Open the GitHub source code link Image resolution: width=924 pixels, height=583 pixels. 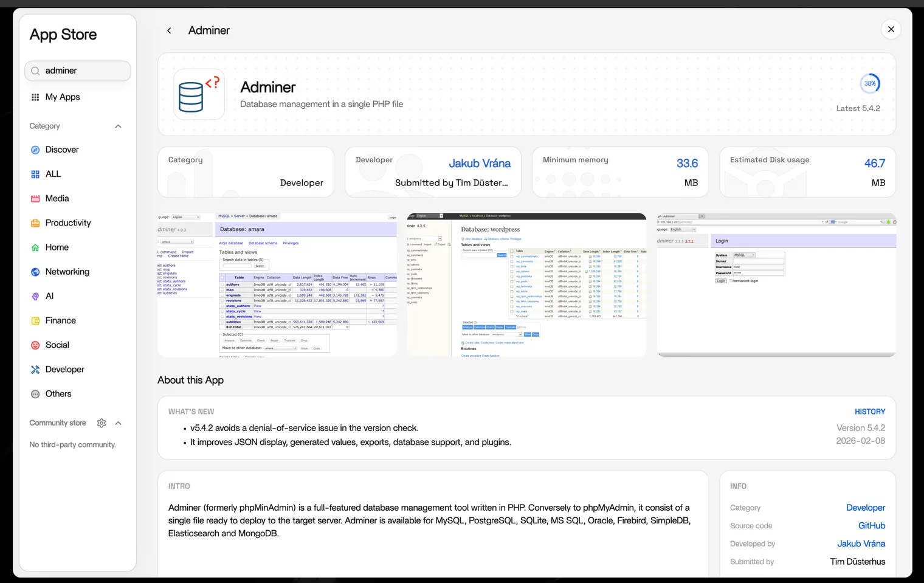point(872,526)
